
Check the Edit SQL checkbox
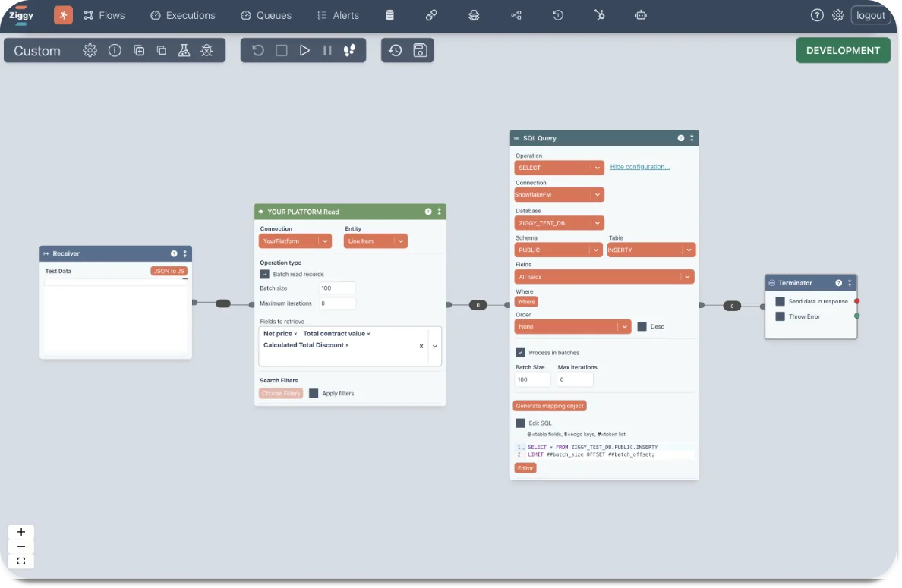click(520, 423)
